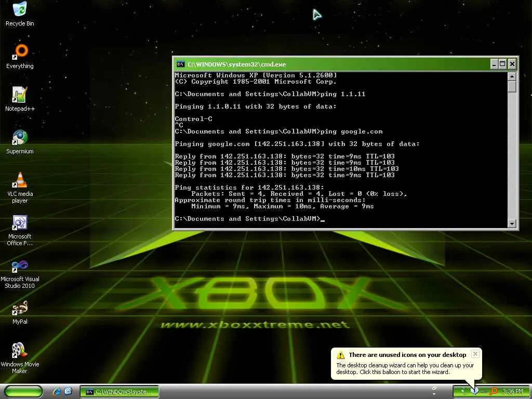Click the desktop cleanup tray icon under balloon
The height and width of the screenshot is (399, 532).
click(475, 391)
